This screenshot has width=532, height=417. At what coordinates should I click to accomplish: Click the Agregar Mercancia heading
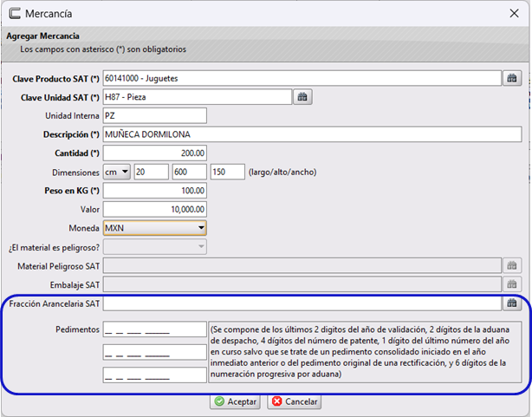(x=42, y=36)
